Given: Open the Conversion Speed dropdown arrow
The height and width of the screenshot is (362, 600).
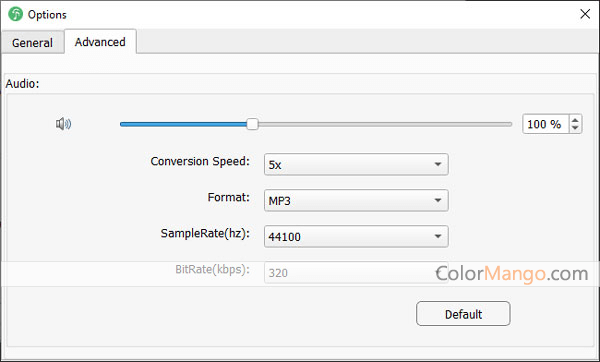Looking at the screenshot, I should click(x=438, y=164).
